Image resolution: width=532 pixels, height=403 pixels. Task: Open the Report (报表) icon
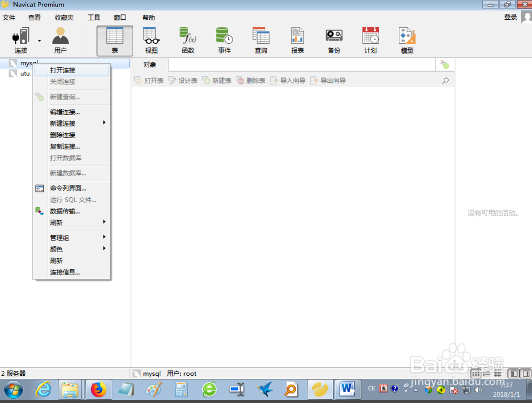(298, 41)
